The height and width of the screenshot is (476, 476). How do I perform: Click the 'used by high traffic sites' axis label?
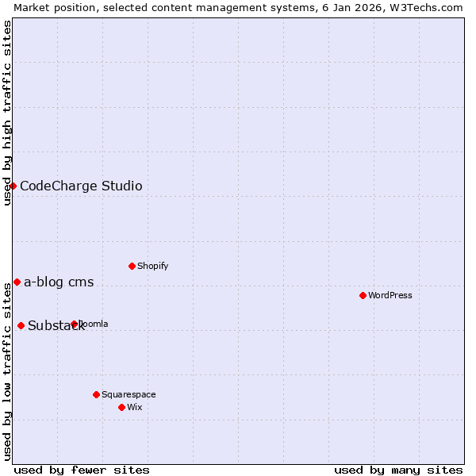6,113
